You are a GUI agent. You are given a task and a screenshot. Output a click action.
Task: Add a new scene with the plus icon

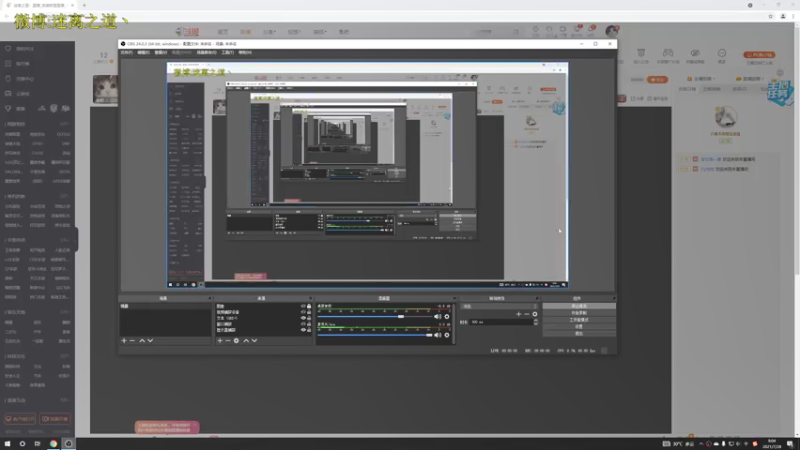click(x=124, y=340)
